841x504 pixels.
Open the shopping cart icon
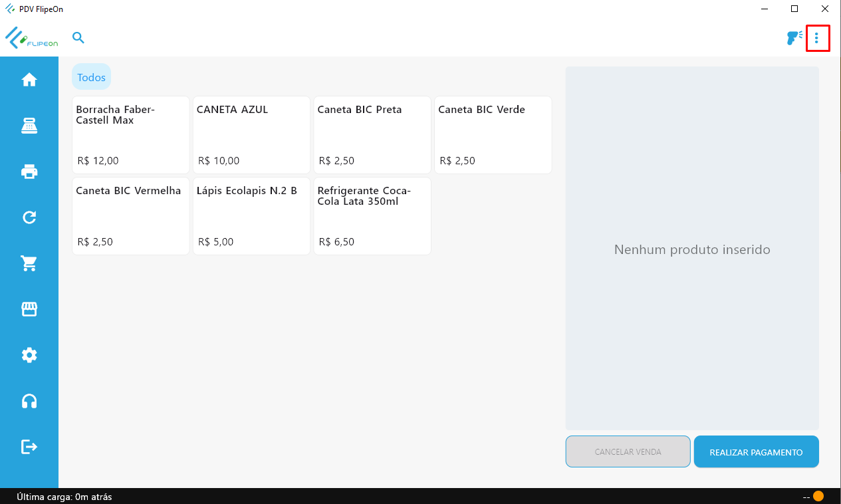29,263
